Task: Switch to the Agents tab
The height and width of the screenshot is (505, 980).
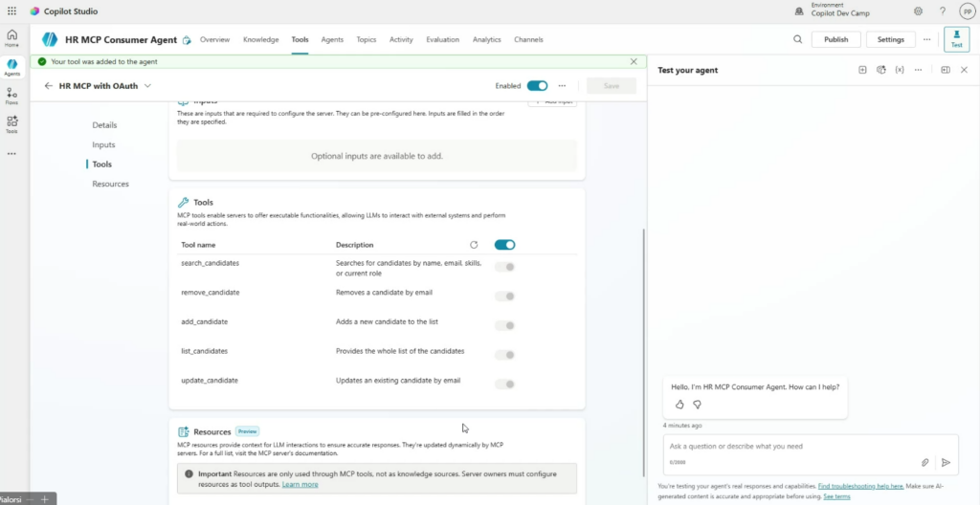Action: click(332, 39)
